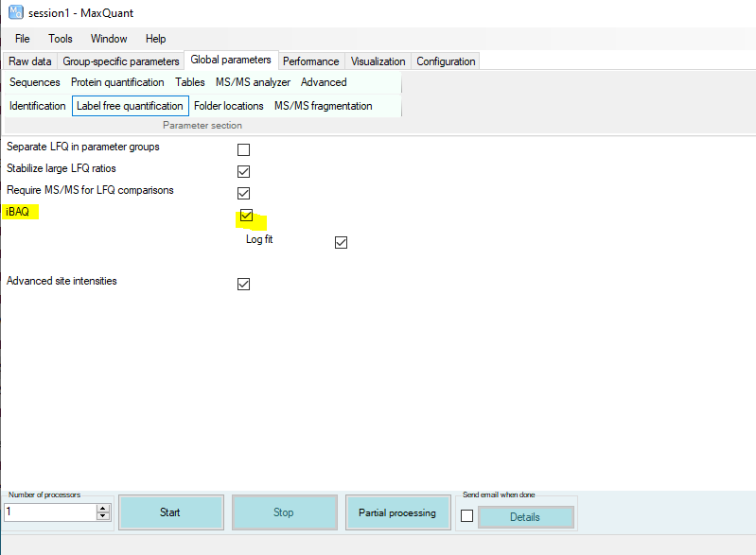Open the File menu
756x555 pixels.
pyautogui.click(x=22, y=39)
